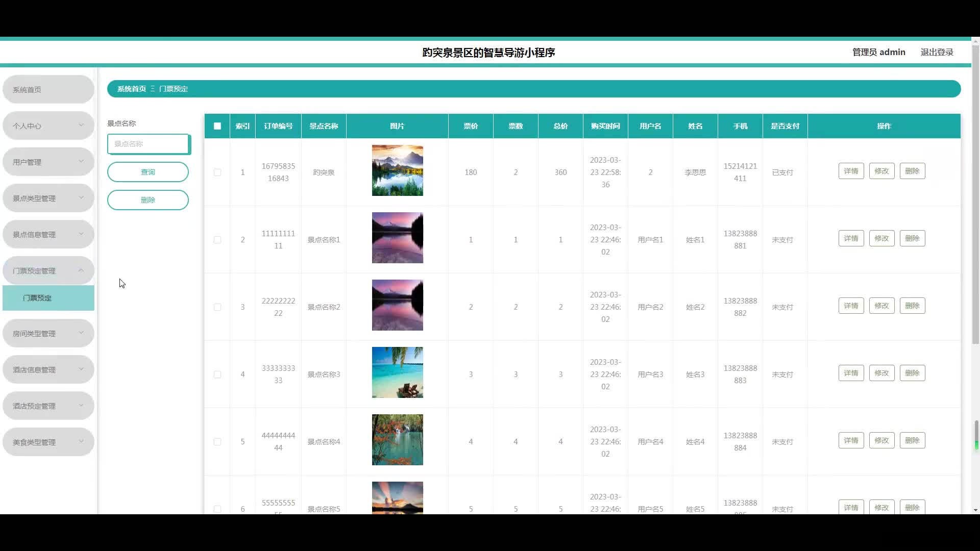The image size is (980, 551).
Task: Expand the 个人中心 sidebar section
Action: (x=48, y=125)
